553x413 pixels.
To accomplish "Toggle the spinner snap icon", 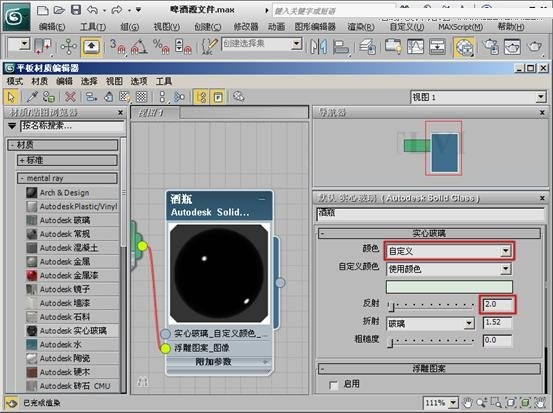I will tap(183, 47).
